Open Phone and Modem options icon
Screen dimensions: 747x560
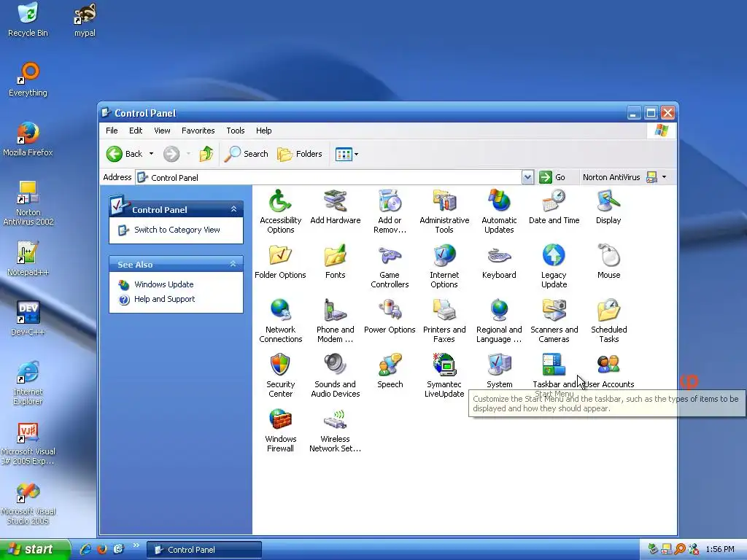[x=336, y=311]
